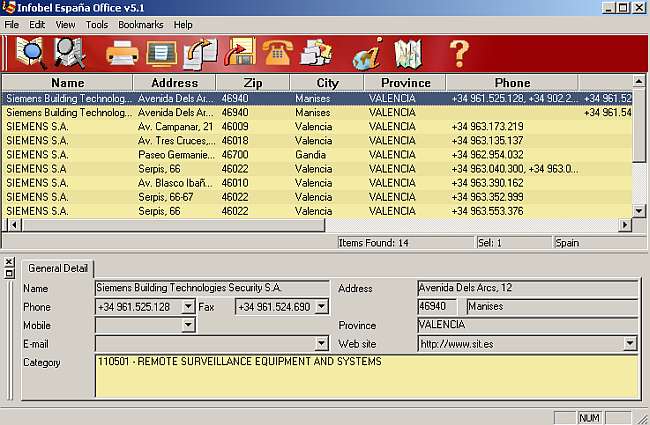Dial number with the orange telephone icon
The width and height of the screenshot is (650, 425).
click(278, 53)
